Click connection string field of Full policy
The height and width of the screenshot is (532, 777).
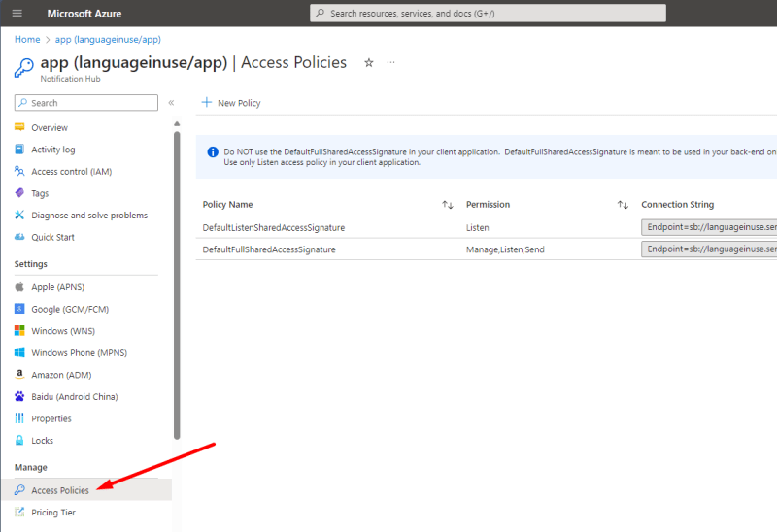coord(709,249)
